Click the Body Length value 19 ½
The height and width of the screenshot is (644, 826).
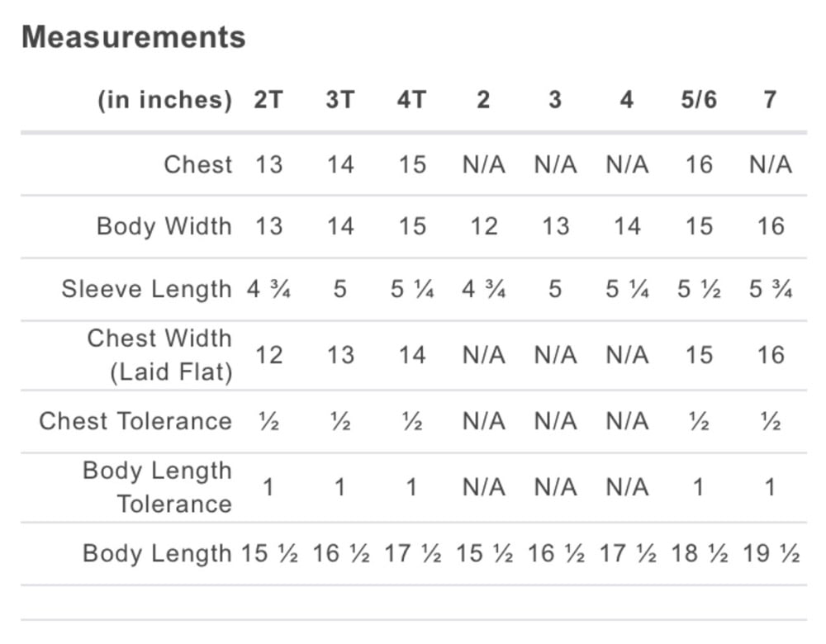(771, 553)
